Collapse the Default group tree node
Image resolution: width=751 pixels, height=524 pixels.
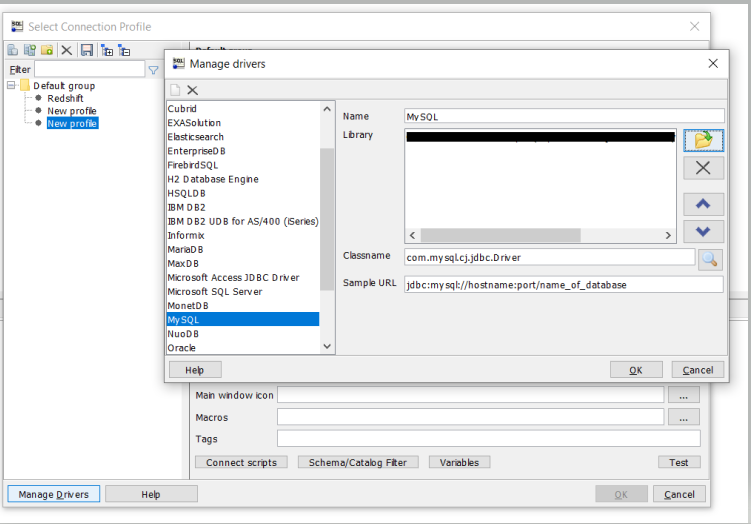click(11, 86)
